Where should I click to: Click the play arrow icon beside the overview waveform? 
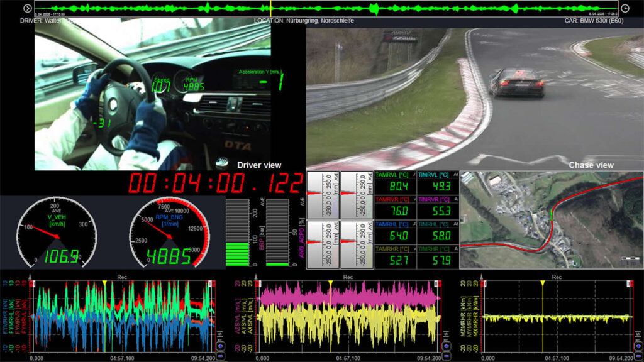click(28, 8)
